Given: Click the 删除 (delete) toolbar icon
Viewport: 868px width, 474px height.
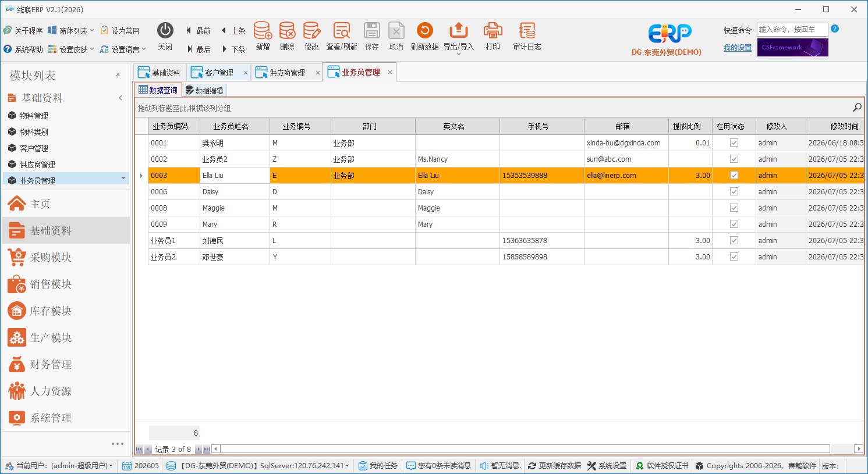Looking at the screenshot, I should (x=287, y=31).
